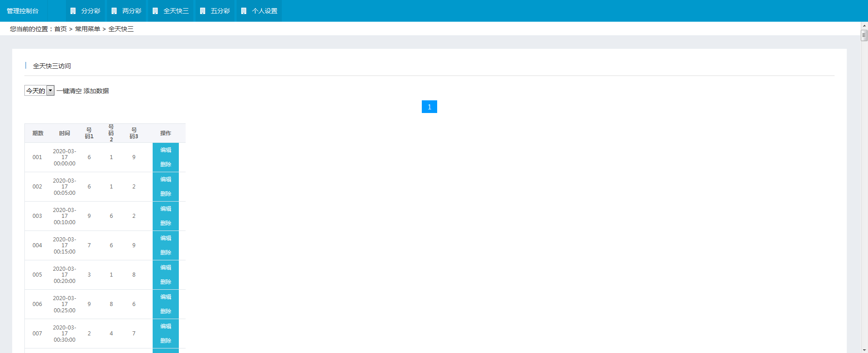Click the icon beside 个人设置
The image size is (868, 353).
[244, 11]
